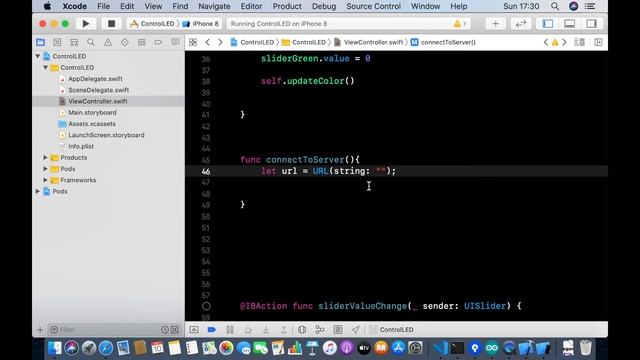
Task: Open the Product menu
Action: [x=287, y=6]
